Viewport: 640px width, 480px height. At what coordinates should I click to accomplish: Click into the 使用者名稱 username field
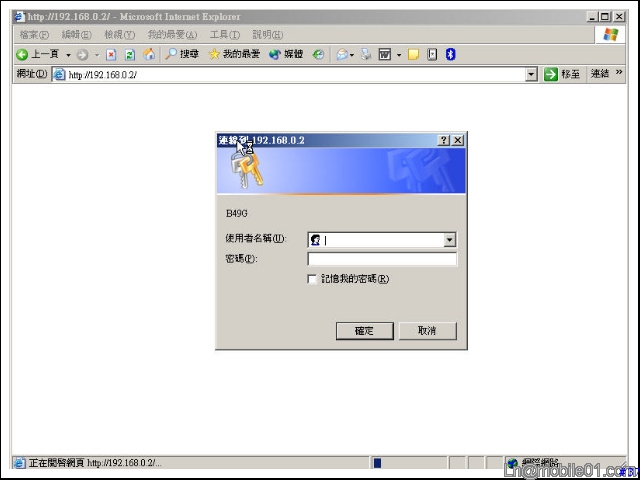[382, 240]
